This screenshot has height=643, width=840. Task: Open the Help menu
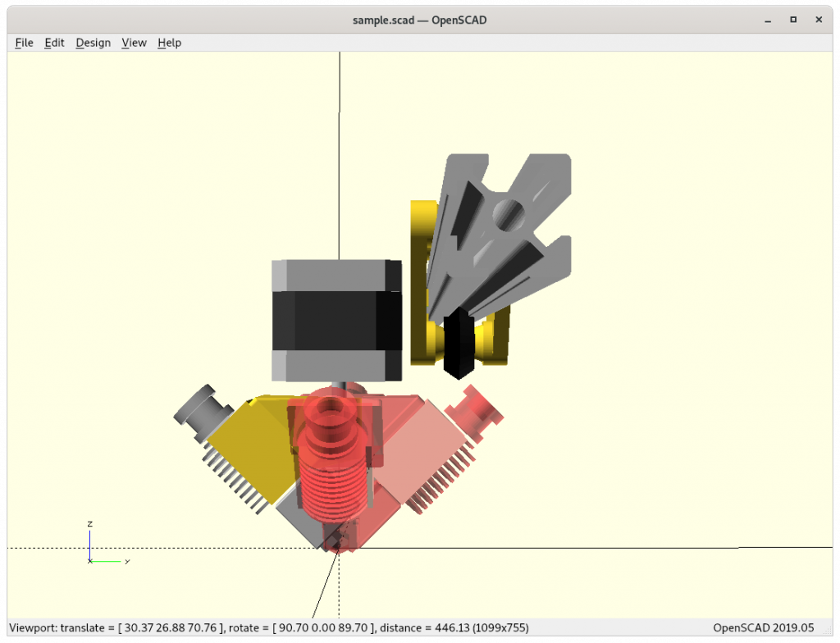(x=169, y=43)
